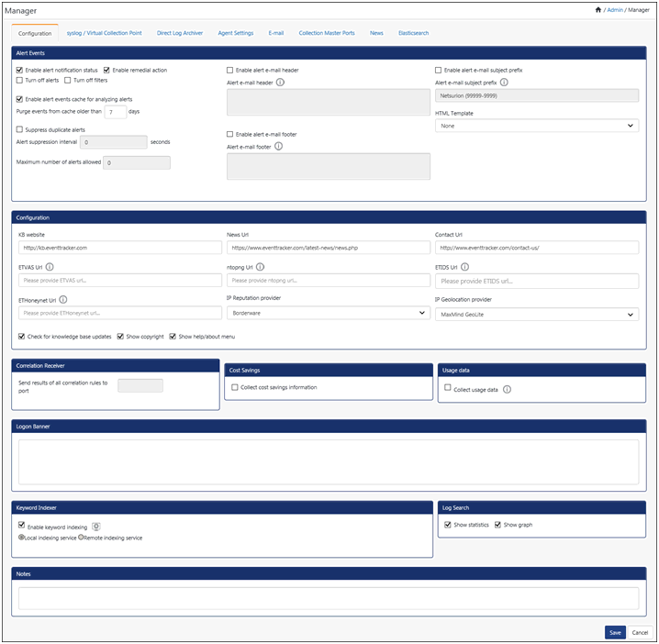Show info for ETVAS Url
This screenshot has height=644, width=659.
pyautogui.click(x=50, y=267)
